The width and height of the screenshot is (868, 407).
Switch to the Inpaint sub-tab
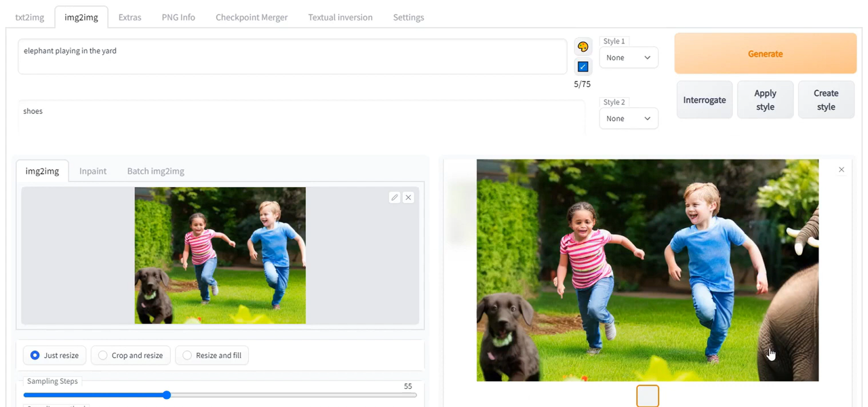93,171
